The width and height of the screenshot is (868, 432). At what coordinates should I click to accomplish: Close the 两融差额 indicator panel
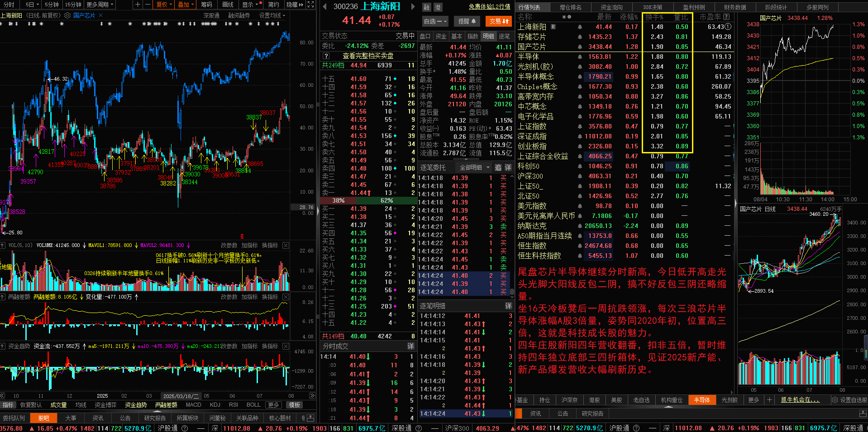[286, 297]
